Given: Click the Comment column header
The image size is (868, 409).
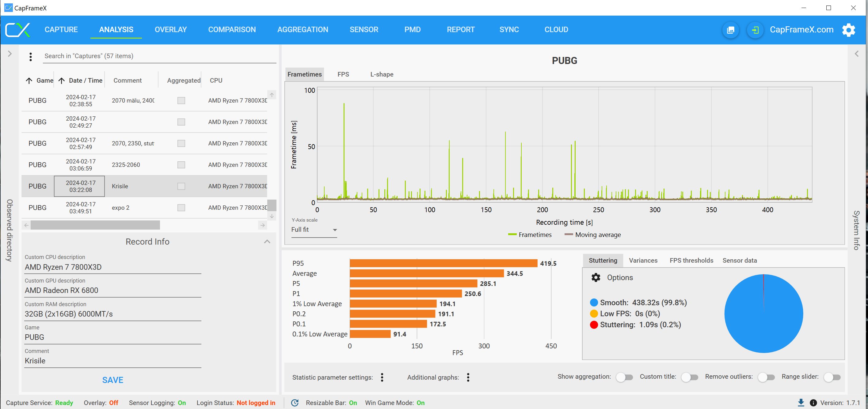Looking at the screenshot, I should click(x=128, y=81).
